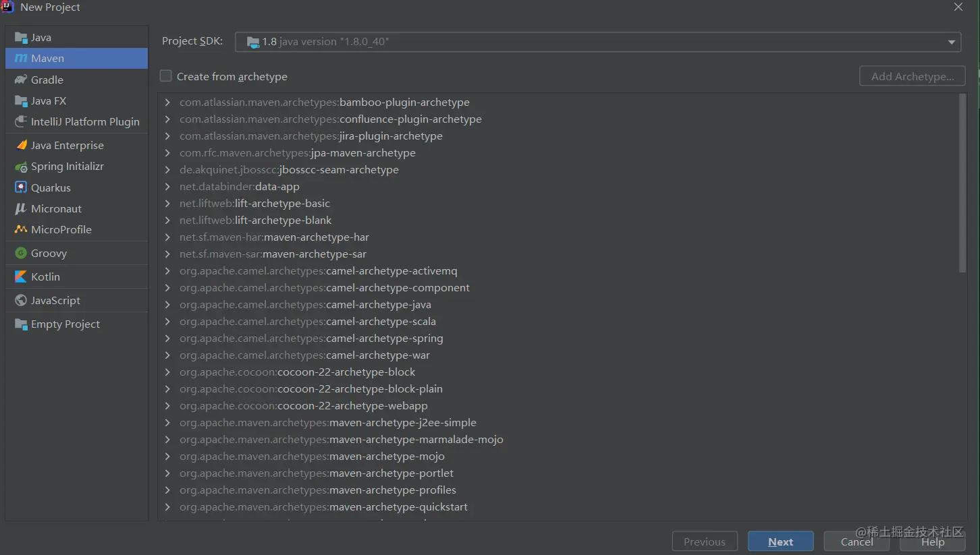980x555 pixels.
Task: Expand maven-archetype-quickstart node
Action: pos(167,507)
